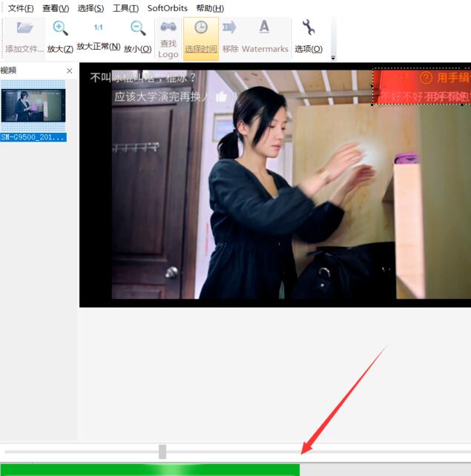
Task: Click the timeline slider handle
Action: [x=162, y=452]
